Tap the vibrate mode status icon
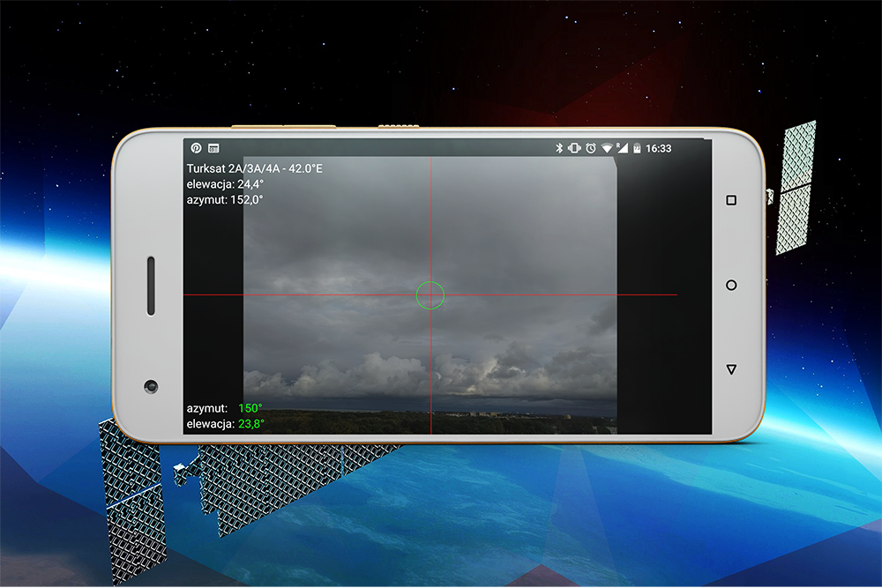The image size is (882, 588). 574,148
